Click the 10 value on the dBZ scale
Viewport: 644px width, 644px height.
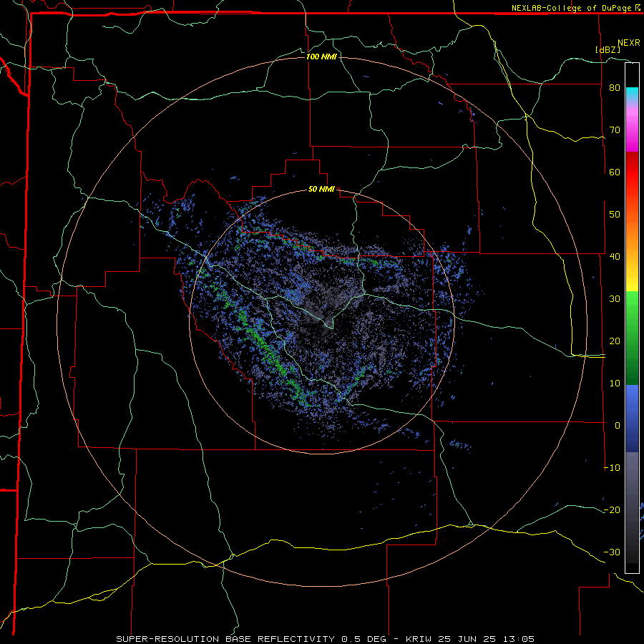pyautogui.click(x=615, y=384)
